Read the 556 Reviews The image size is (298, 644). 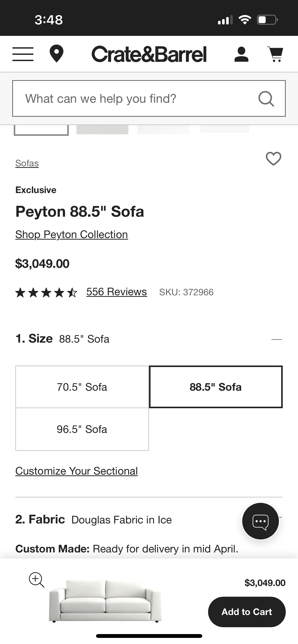pos(117,292)
